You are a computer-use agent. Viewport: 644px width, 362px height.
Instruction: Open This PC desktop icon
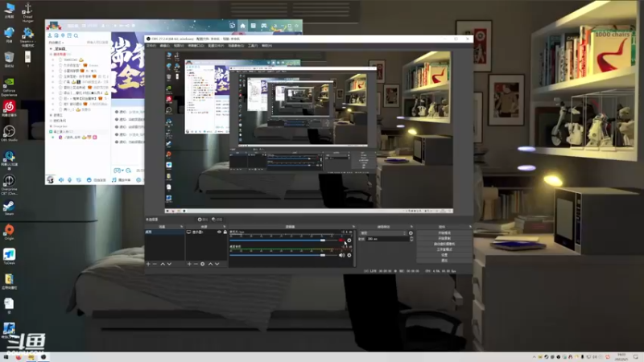[x=9, y=10]
